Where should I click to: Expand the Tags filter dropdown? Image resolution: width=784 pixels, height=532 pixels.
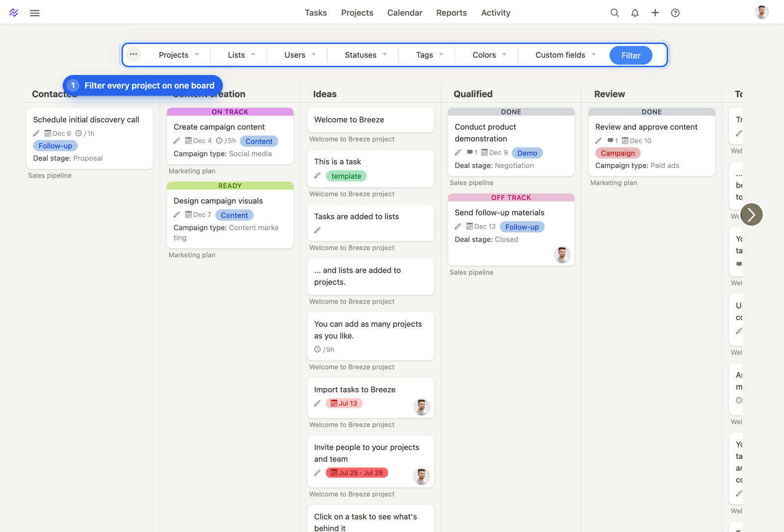pos(430,55)
